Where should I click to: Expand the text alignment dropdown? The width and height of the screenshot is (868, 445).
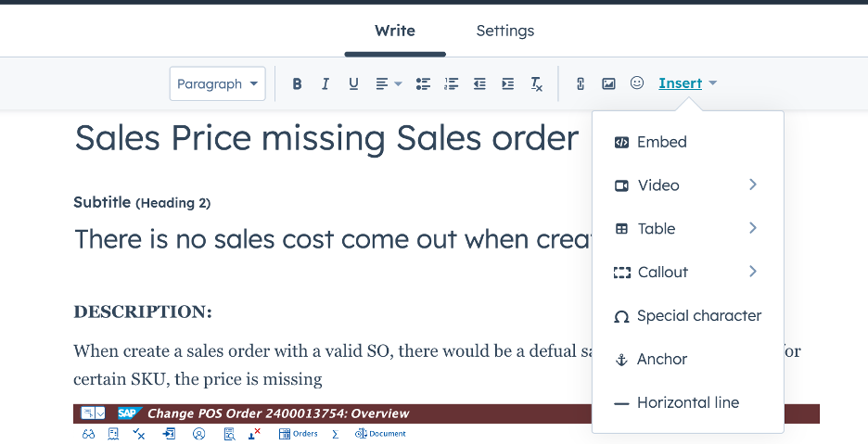tap(389, 83)
